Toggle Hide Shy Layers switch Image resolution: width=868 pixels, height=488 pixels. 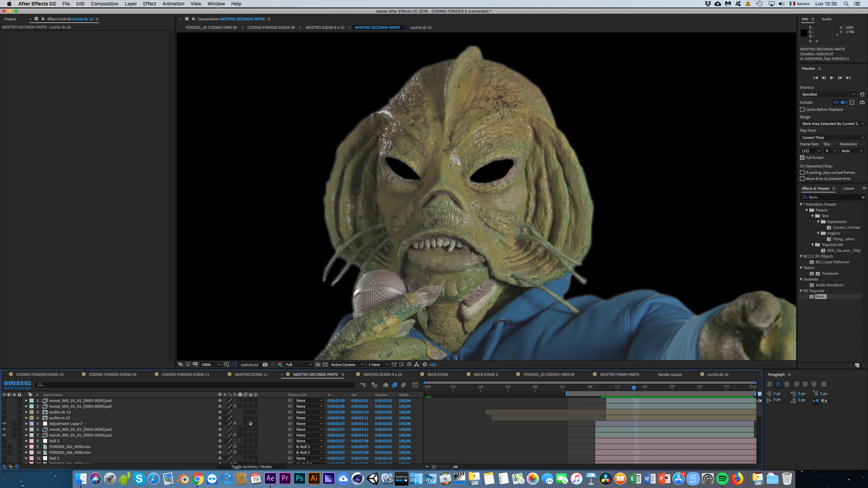click(x=386, y=385)
